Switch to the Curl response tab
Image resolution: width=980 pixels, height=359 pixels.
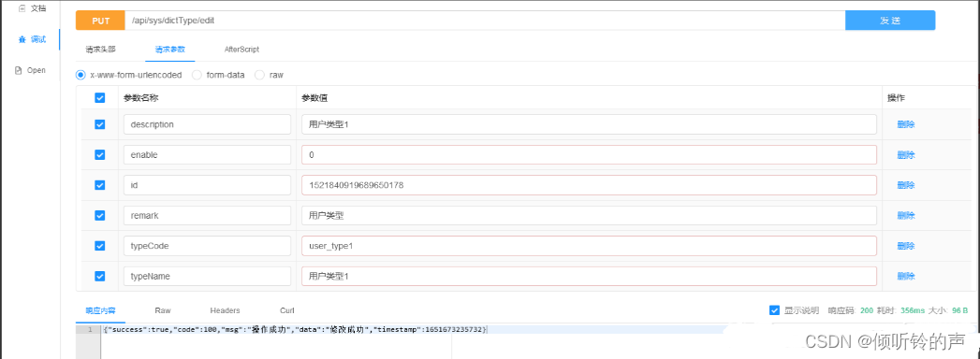tap(287, 310)
